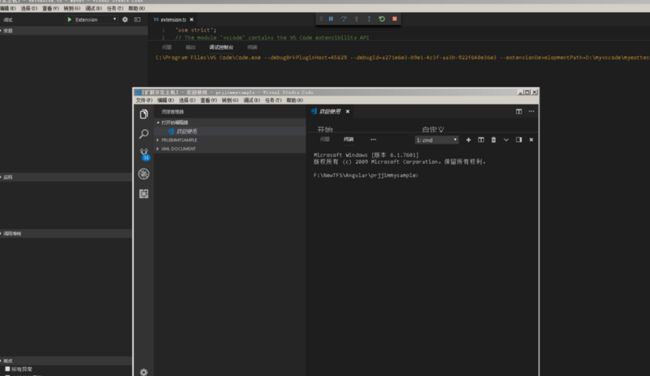Open Debug view in front window activity bar
The height and width of the screenshot is (376, 650).
pyautogui.click(x=144, y=174)
